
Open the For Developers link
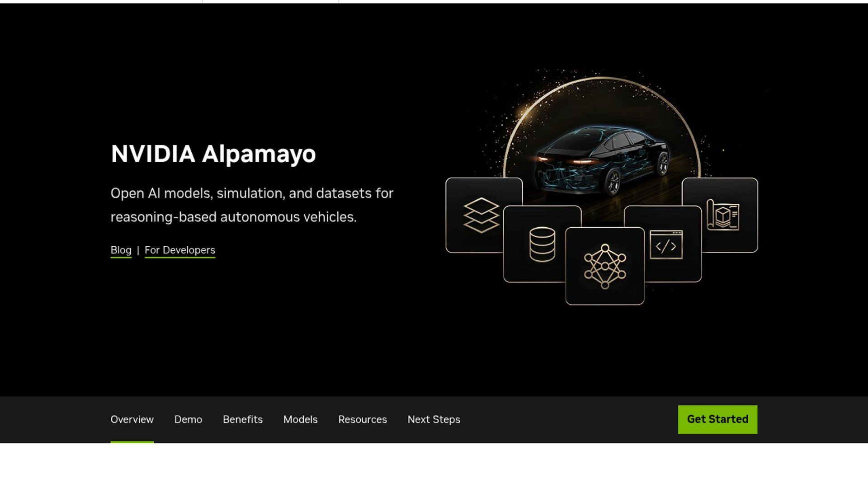click(x=180, y=250)
